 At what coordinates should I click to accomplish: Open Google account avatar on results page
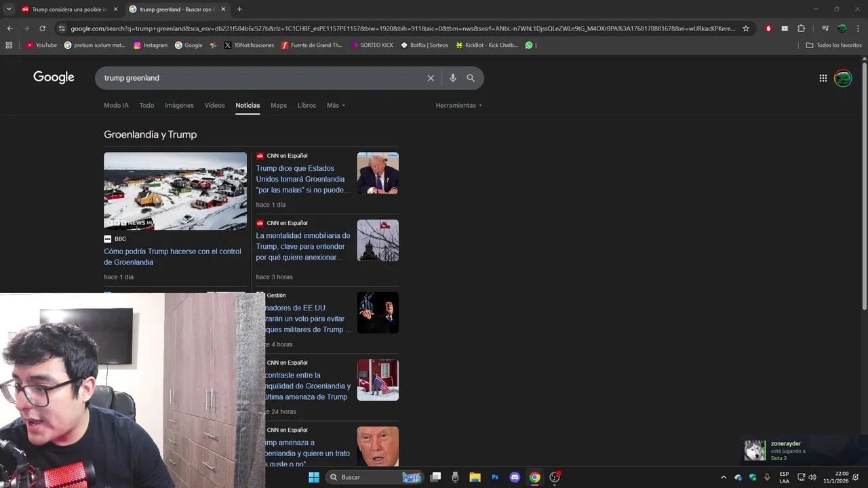pos(843,78)
